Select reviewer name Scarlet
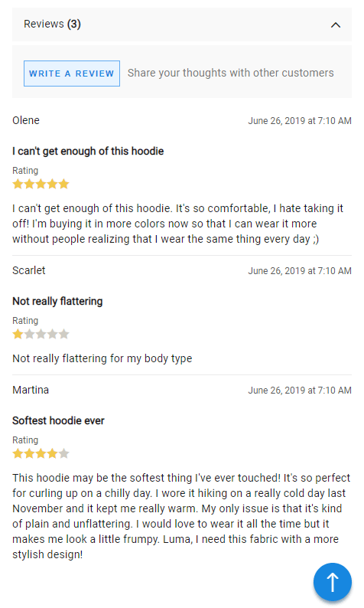This screenshot has height=608, width=364. pyautogui.click(x=28, y=270)
